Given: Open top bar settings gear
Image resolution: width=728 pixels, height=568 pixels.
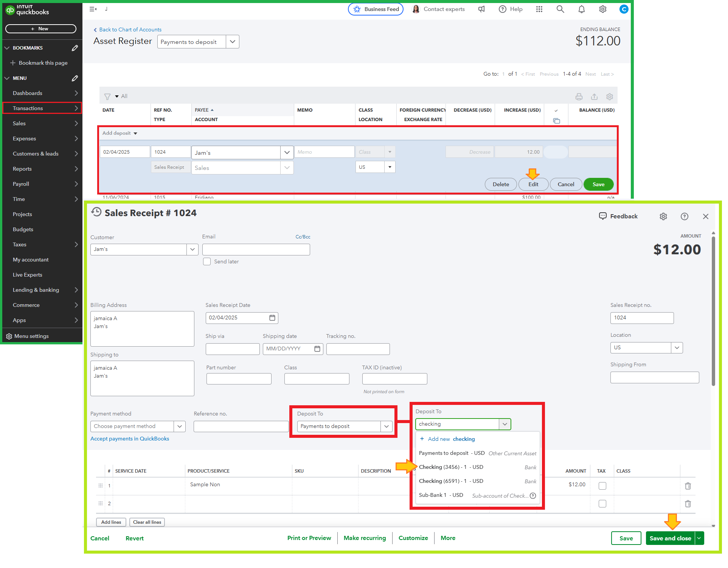Looking at the screenshot, I should point(603,9).
